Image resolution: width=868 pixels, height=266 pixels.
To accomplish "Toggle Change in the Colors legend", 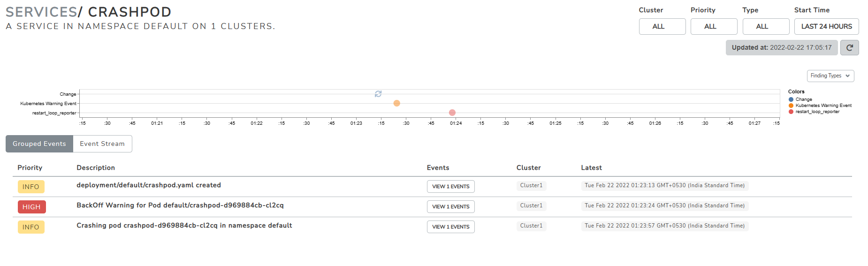I will (791, 99).
